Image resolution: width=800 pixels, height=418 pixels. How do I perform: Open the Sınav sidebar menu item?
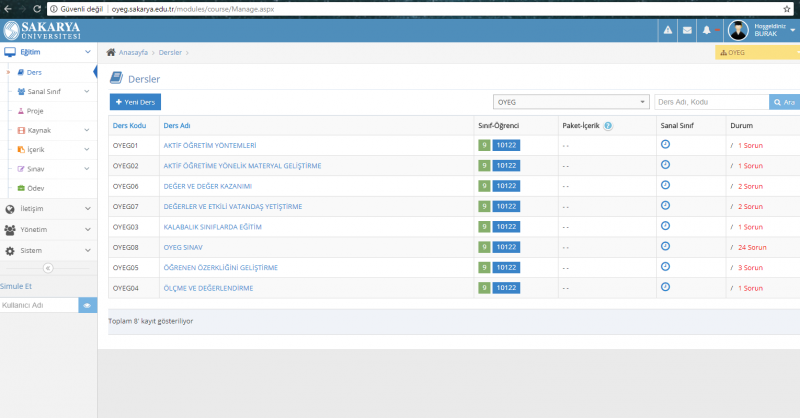37,169
